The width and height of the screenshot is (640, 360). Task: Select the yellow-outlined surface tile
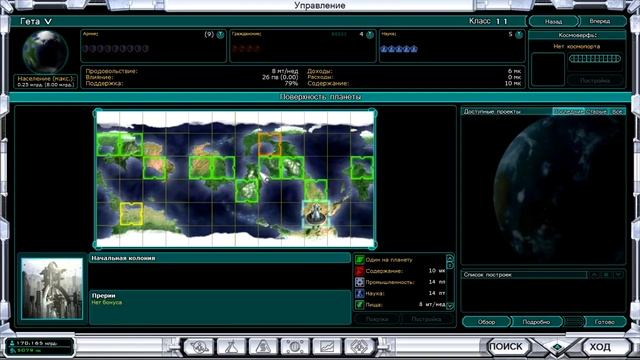(131, 213)
